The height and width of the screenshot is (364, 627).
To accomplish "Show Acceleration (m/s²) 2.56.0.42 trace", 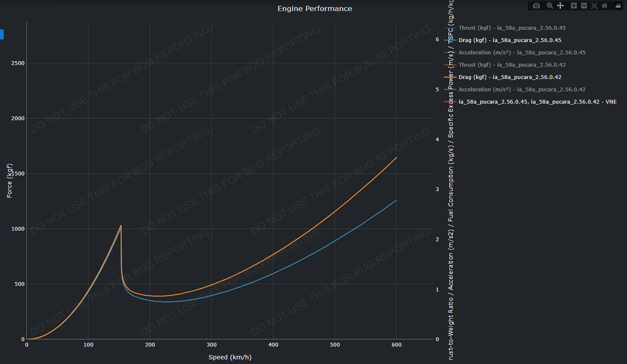I will point(522,90).
